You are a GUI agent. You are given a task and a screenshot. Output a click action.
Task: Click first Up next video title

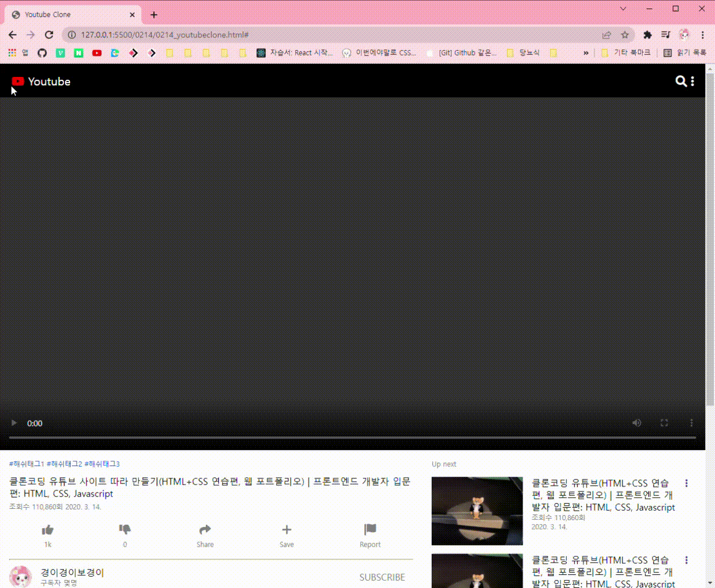pos(603,495)
